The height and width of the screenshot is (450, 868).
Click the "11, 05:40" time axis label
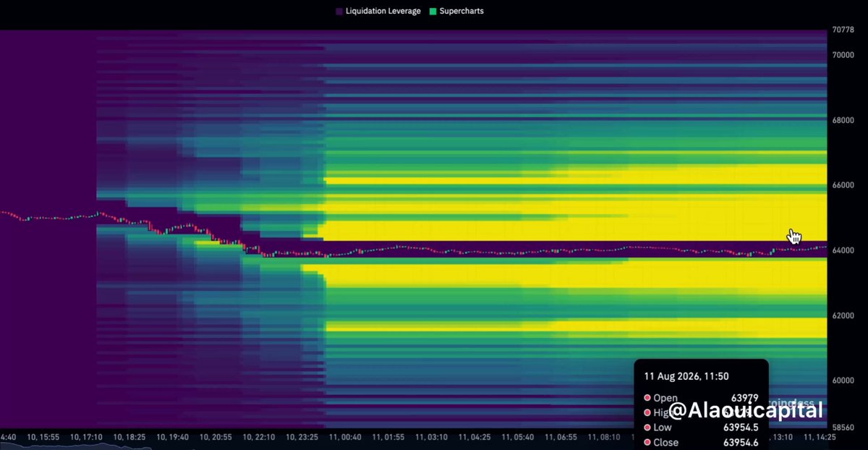point(519,437)
